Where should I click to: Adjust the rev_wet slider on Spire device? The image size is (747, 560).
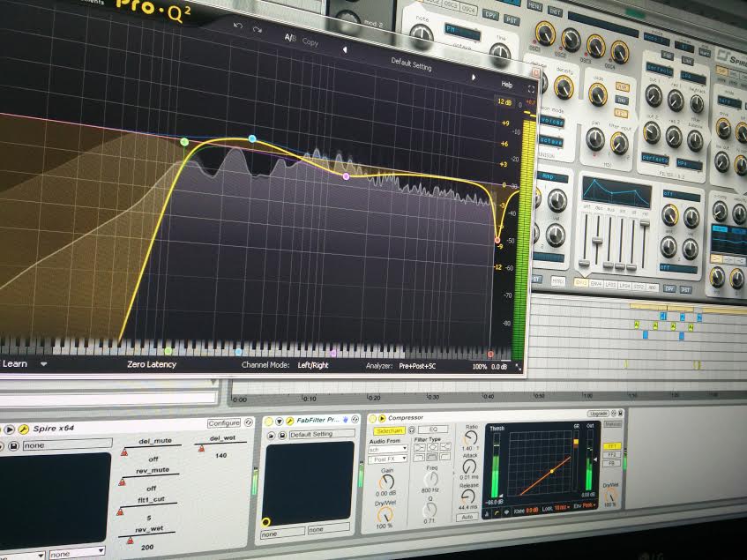pos(147,537)
